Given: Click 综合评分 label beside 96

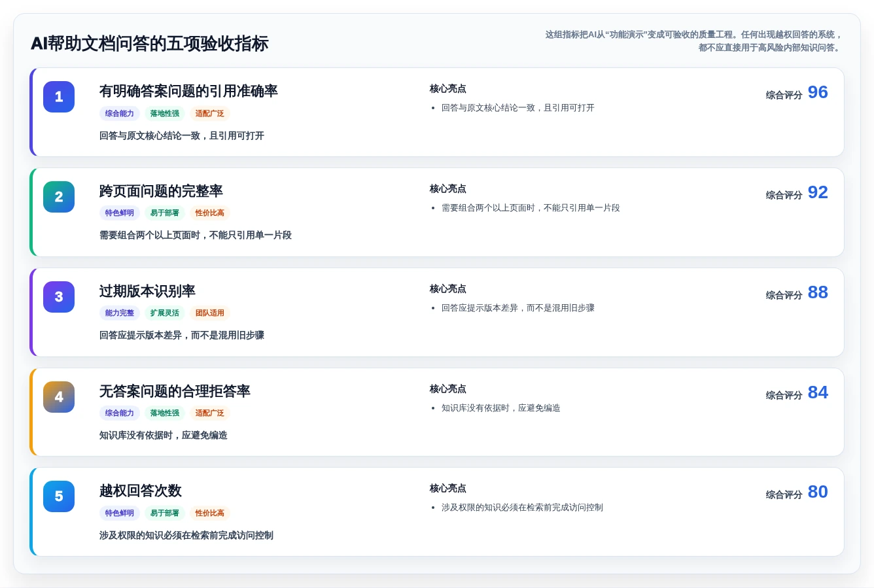Looking at the screenshot, I should (784, 95).
